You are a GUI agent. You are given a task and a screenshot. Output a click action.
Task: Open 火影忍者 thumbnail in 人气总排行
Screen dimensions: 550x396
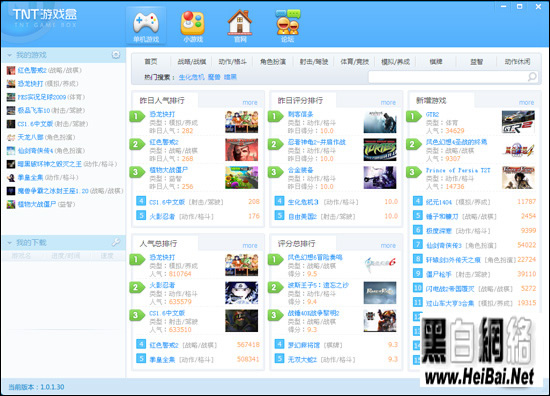[x=241, y=293]
